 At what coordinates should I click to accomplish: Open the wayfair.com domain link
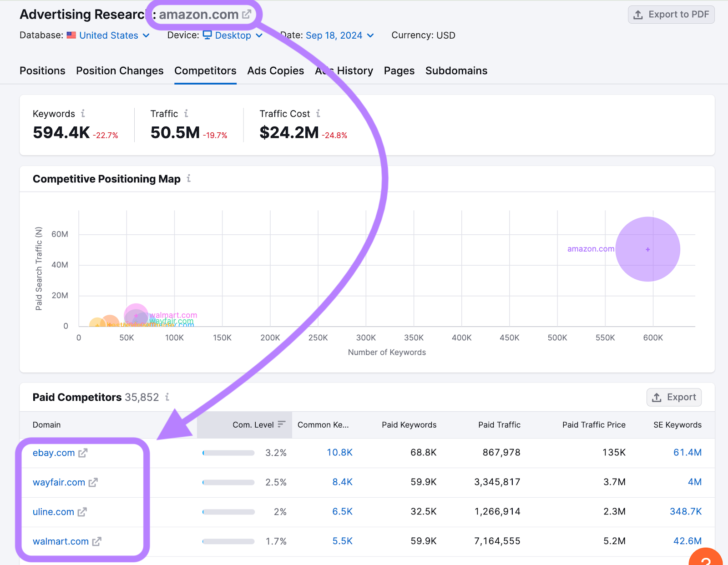click(59, 482)
